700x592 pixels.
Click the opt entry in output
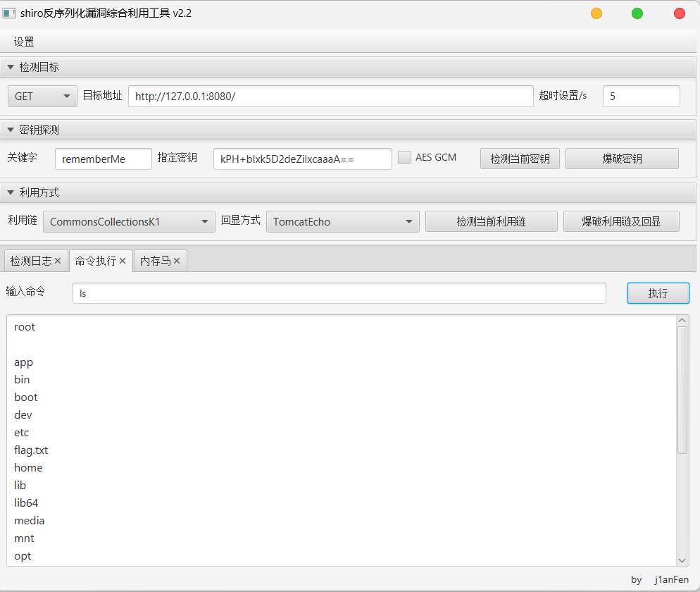(23, 556)
